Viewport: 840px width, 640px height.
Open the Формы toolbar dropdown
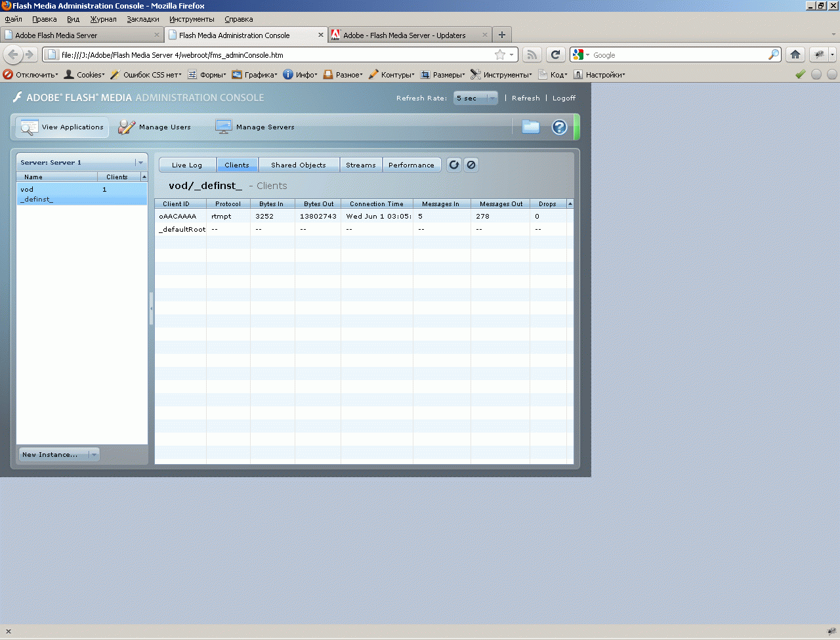point(207,74)
